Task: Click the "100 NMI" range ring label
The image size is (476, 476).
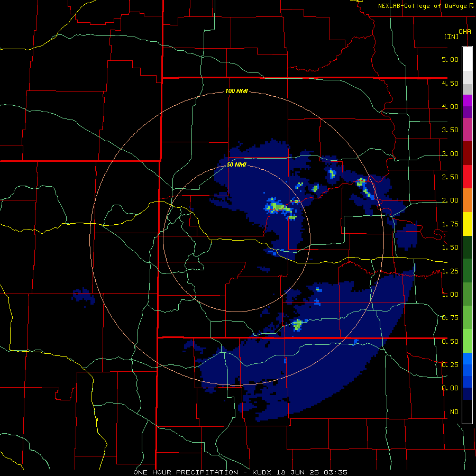Action: 236,91
